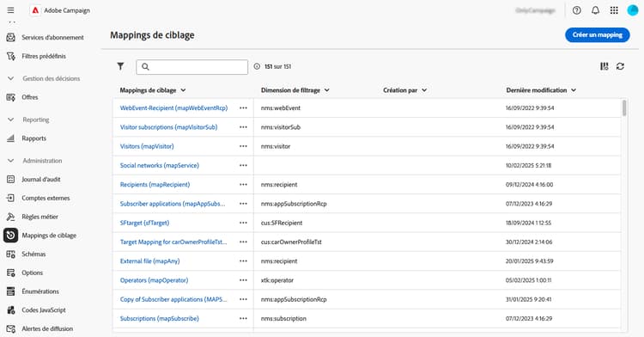
Task: Open more actions for External file row
Action: [243, 261]
